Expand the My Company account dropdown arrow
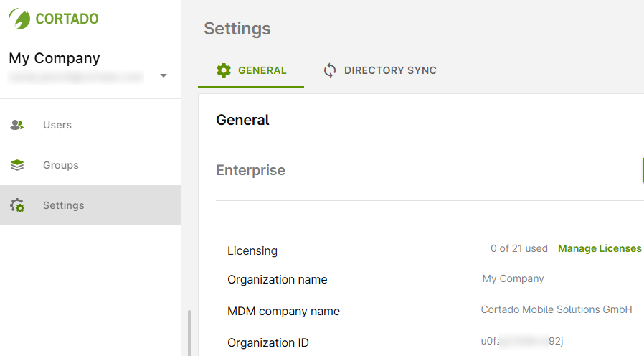 (x=164, y=76)
